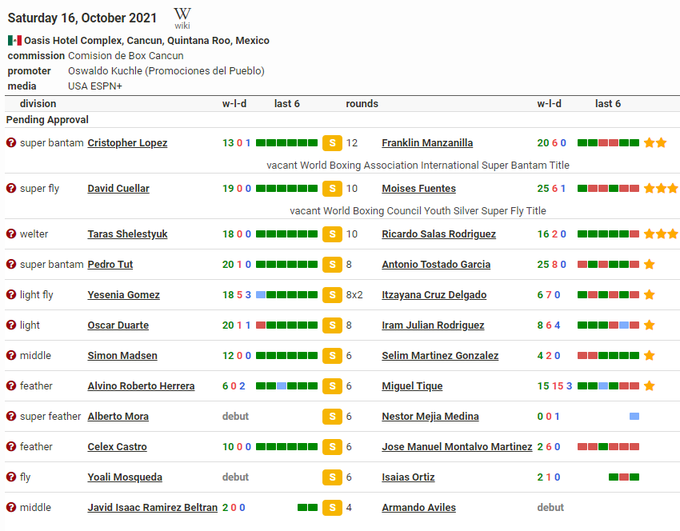Click three-star rating in Moises Fuentes row

[x=661, y=189]
